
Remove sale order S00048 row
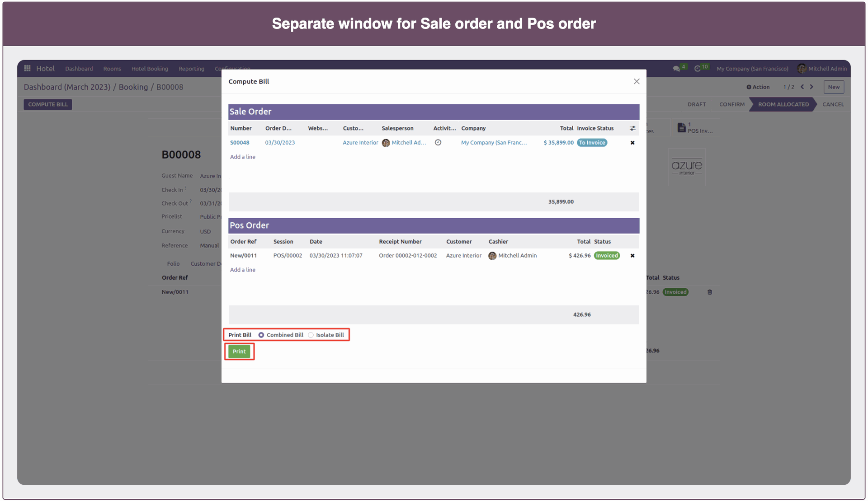(632, 143)
